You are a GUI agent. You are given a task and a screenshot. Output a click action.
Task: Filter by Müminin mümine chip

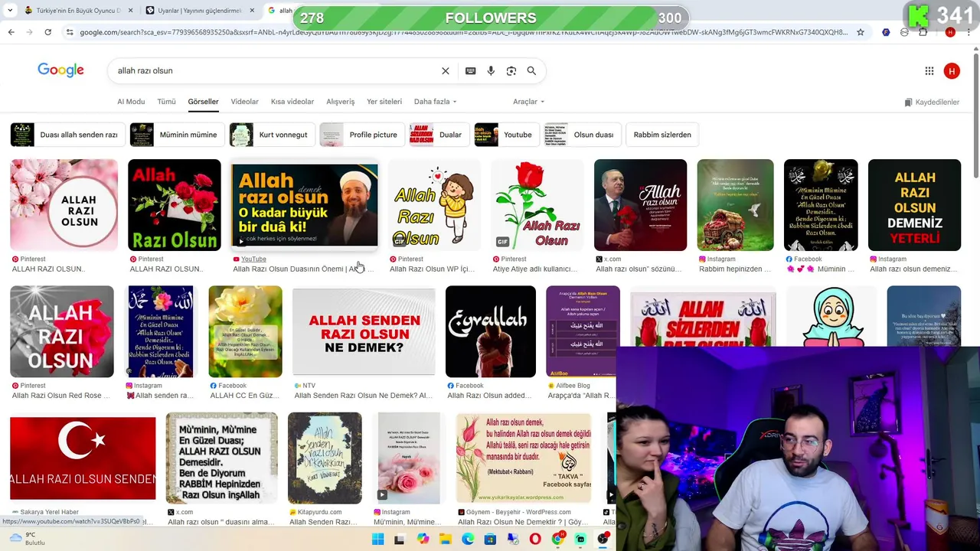point(177,135)
